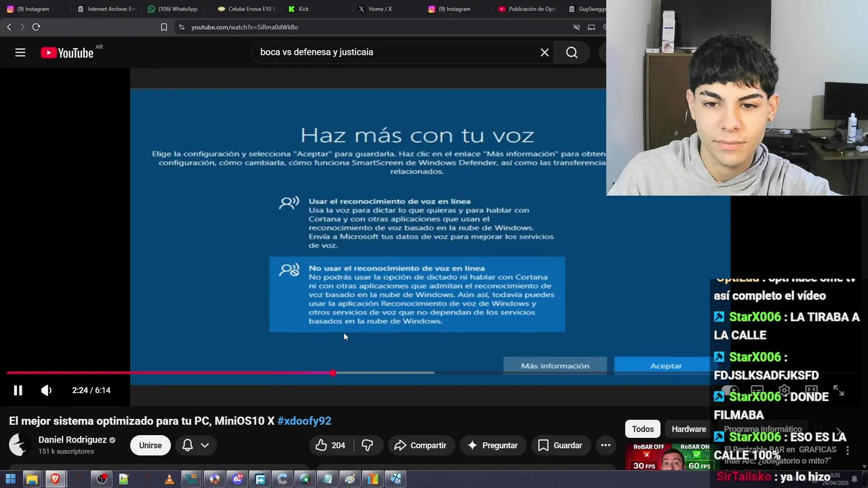
Task: Open Windows Start menu
Action: (10, 479)
